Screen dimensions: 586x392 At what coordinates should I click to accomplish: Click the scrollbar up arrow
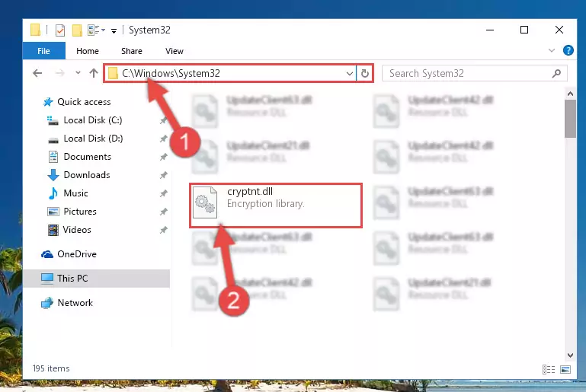click(x=570, y=94)
